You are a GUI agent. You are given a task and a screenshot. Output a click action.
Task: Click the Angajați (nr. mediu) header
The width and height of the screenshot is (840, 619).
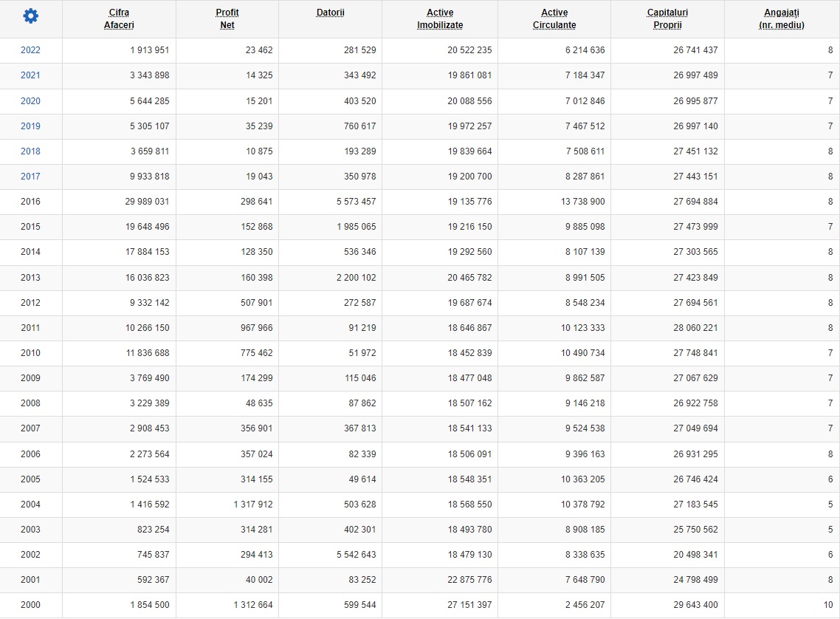(x=782, y=18)
